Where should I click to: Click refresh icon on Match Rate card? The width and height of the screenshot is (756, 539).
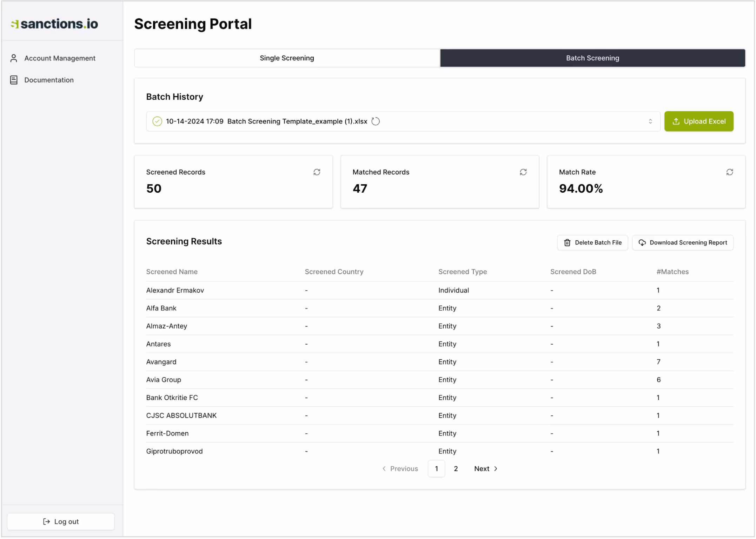click(729, 172)
